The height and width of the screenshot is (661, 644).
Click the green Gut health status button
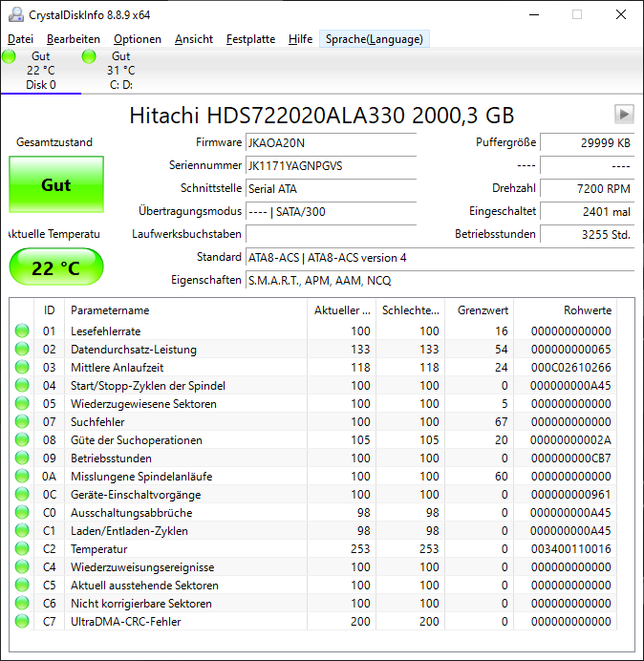click(56, 184)
